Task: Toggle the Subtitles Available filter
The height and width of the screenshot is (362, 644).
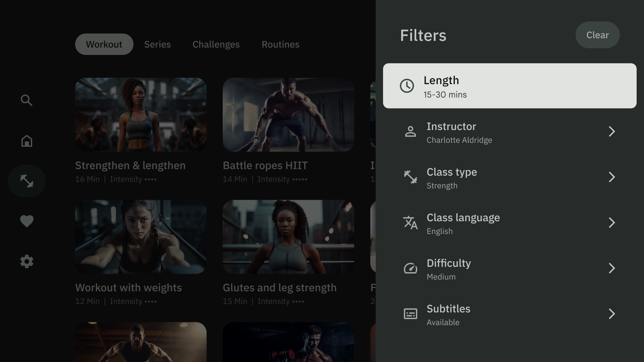Action: pyautogui.click(x=509, y=314)
